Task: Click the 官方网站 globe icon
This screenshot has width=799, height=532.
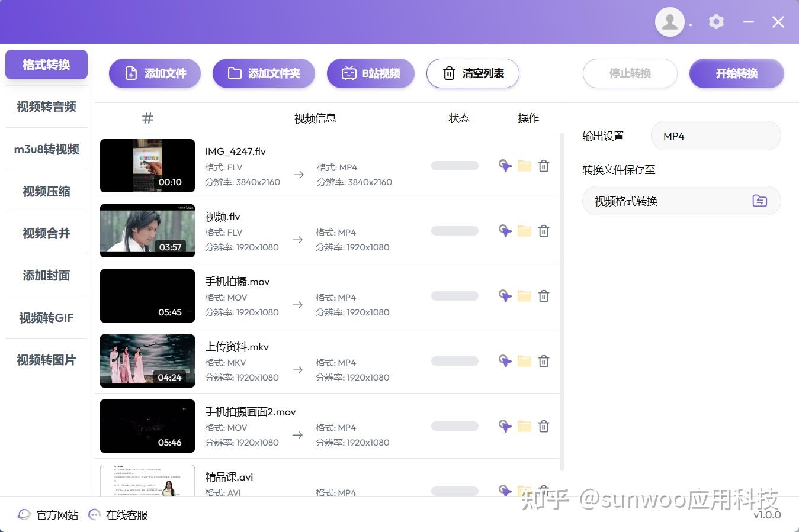Action: coord(24,514)
